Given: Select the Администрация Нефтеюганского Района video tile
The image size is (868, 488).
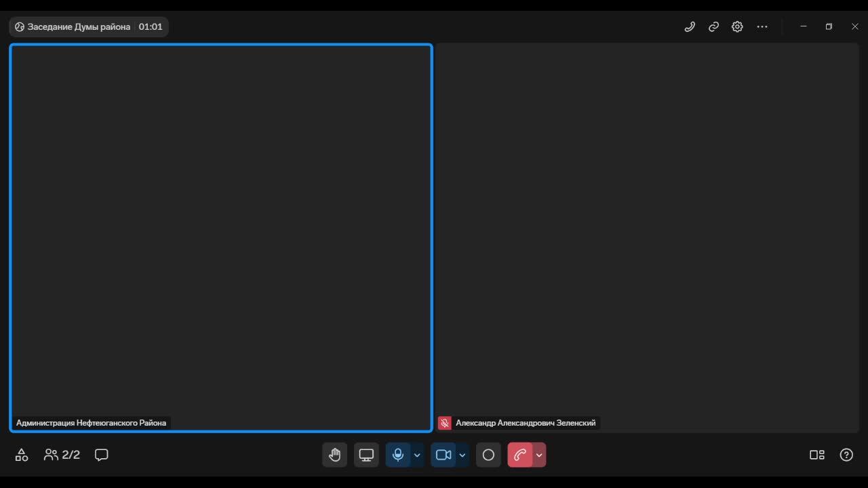Looking at the screenshot, I should (x=221, y=238).
